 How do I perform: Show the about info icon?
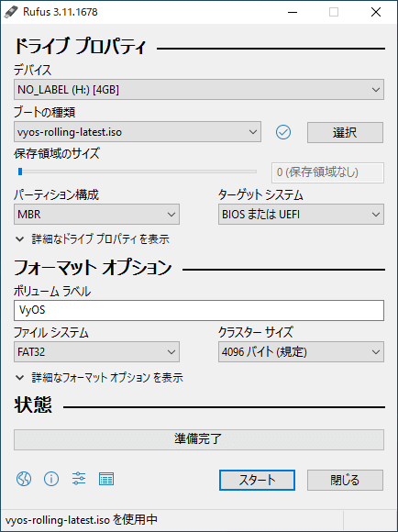click(x=51, y=479)
